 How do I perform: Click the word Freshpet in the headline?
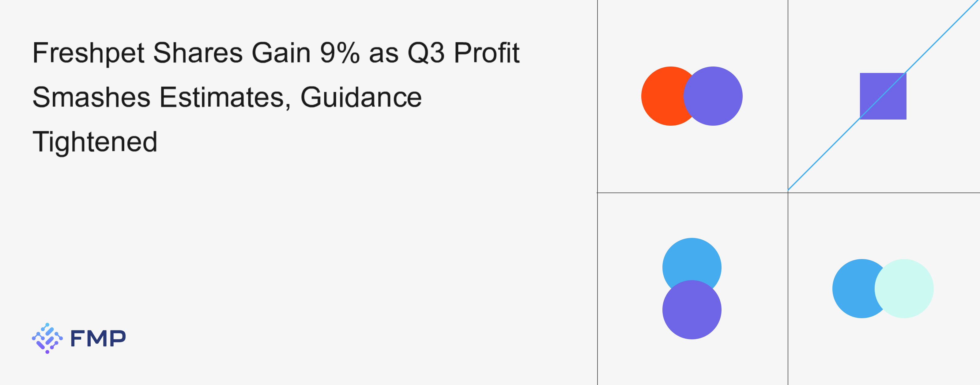point(88,53)
